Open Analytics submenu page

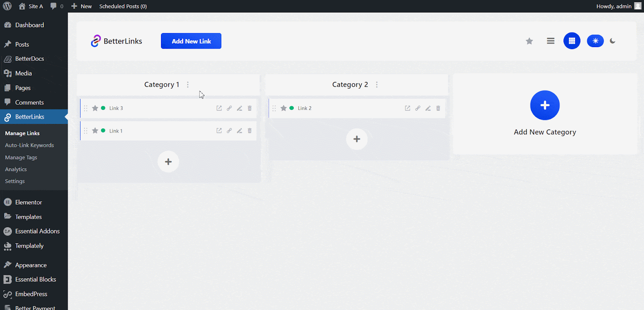tap(16, 169)
